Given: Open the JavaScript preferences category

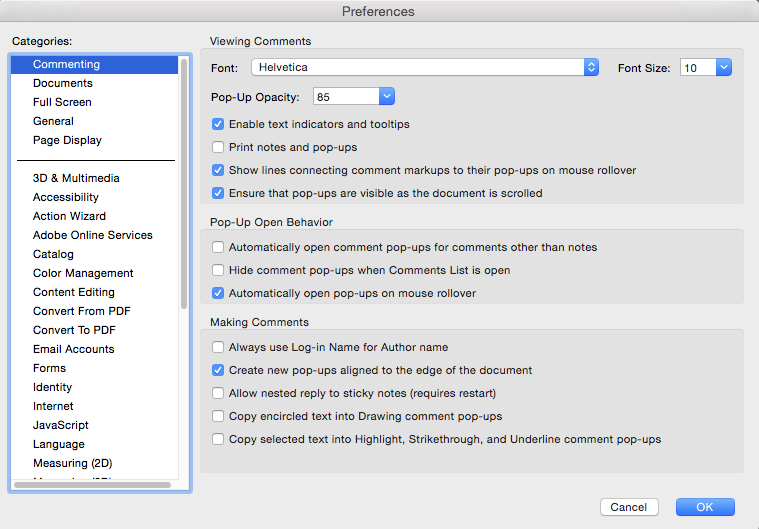Looking at the screenshot, I should [x=61, y=426].
